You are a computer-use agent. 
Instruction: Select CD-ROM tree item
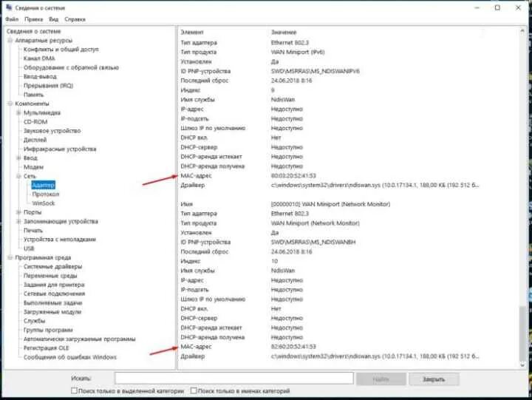(35, 121)
